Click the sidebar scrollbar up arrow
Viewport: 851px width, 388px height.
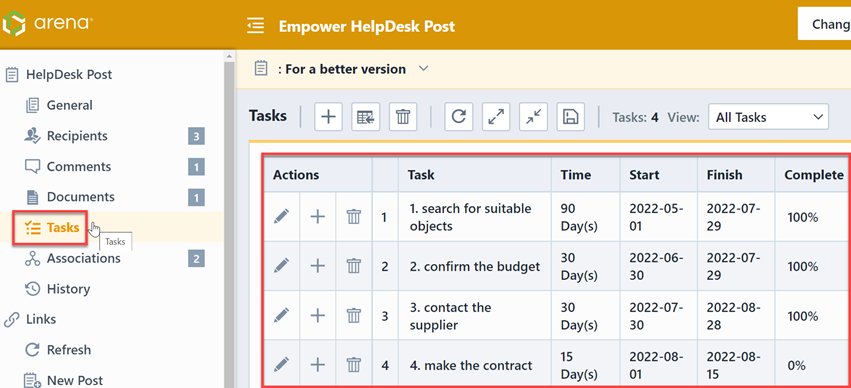coord(229,56)
